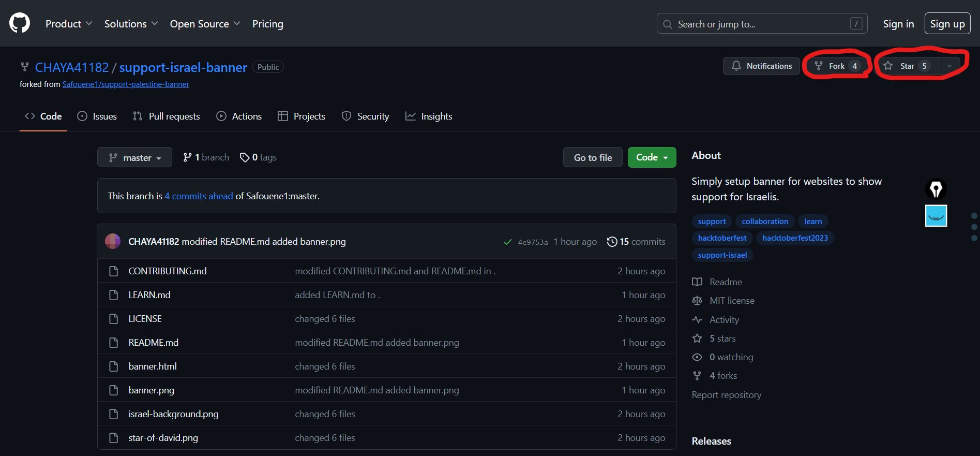Star the support-israel-banner repository
Image resolution: width=980 pixels, height=456 pixels.
tap(907, 66)
